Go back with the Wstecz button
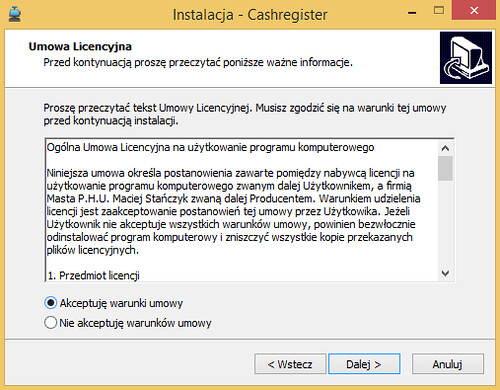 click(290, 364)
